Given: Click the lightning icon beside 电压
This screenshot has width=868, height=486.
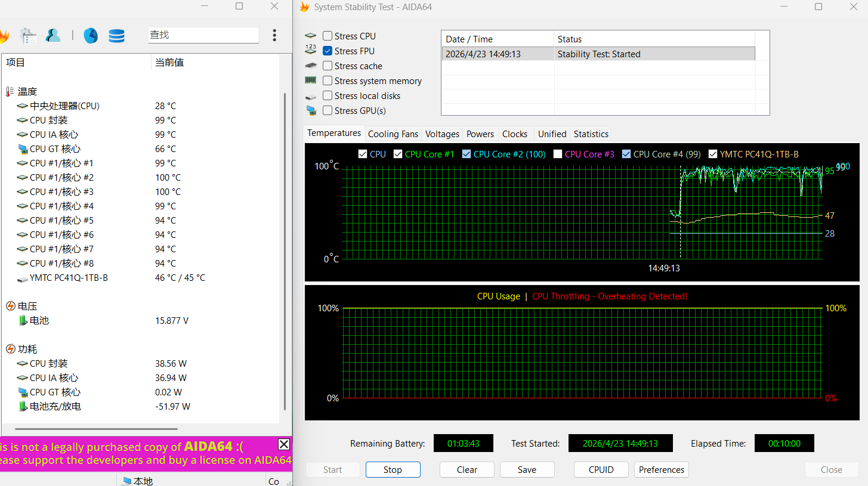Looking at the screenshot, I should 10,306.
